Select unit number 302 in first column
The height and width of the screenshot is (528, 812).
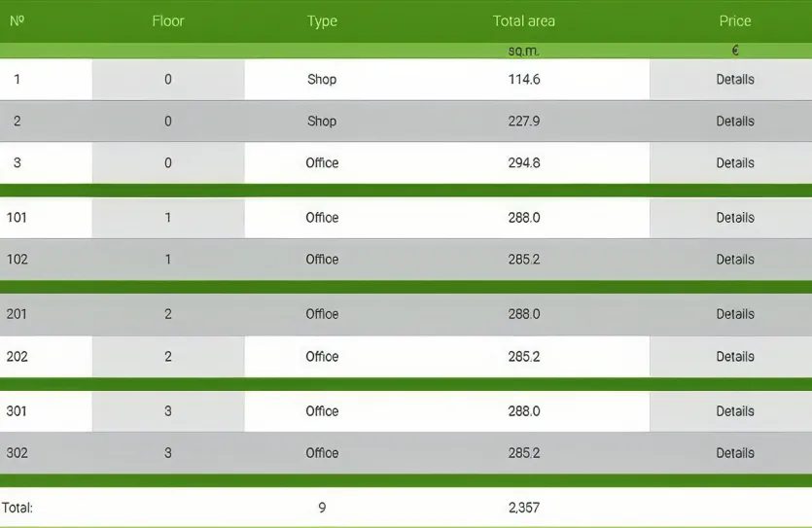coord(17,453)
